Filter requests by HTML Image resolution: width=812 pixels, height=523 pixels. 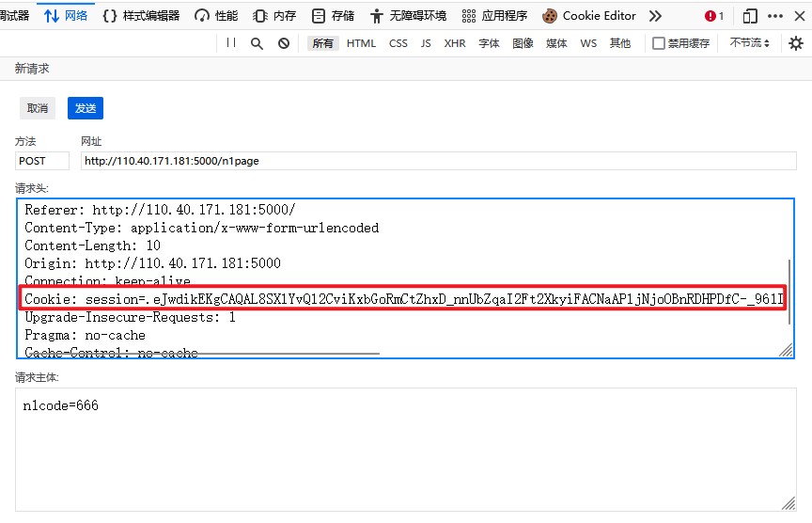(x=361, y=43)
